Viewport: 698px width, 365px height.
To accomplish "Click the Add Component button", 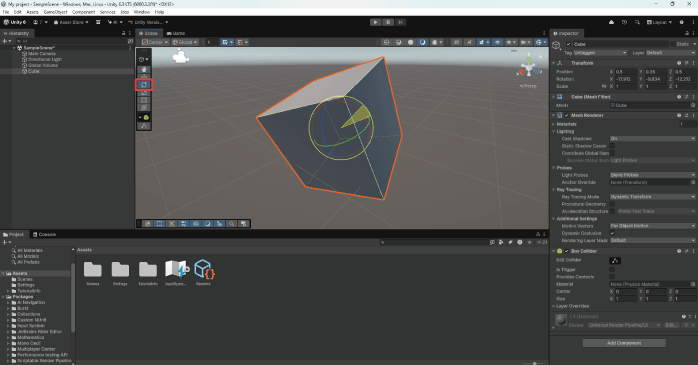I will (x=624, y=343).
